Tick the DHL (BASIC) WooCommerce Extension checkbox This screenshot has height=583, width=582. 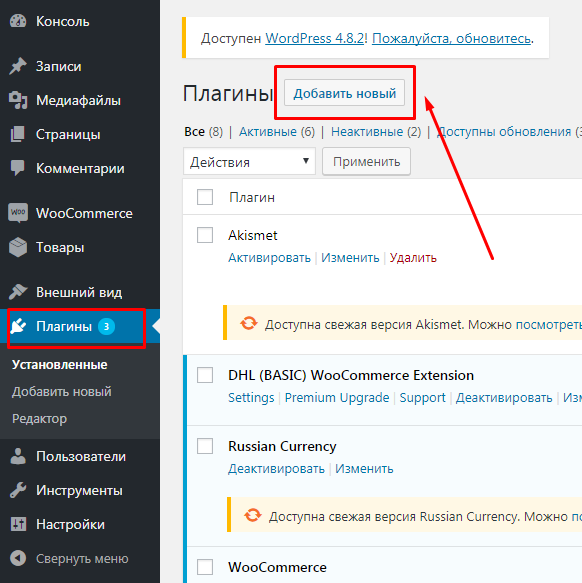click(205, 375)
